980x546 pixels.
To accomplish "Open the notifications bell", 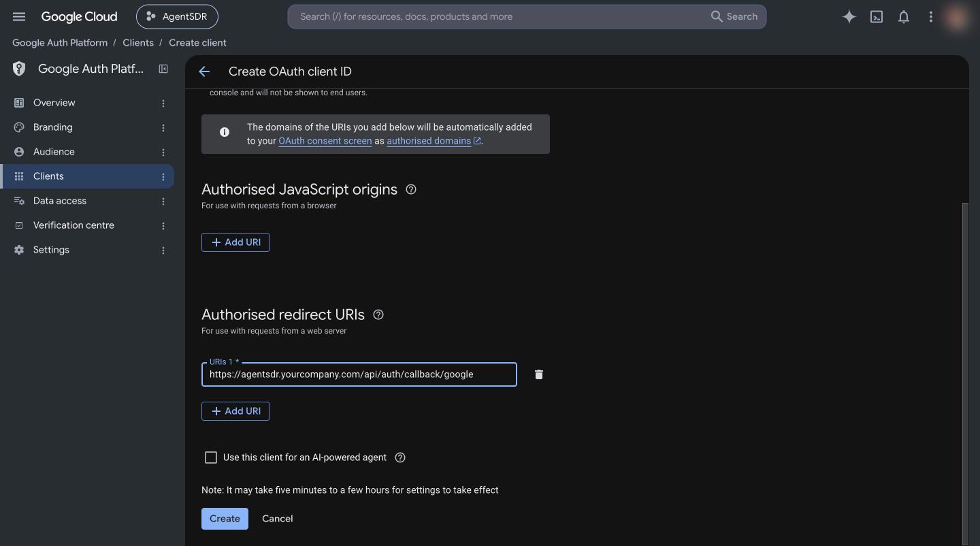I will [x=904, y=17].
